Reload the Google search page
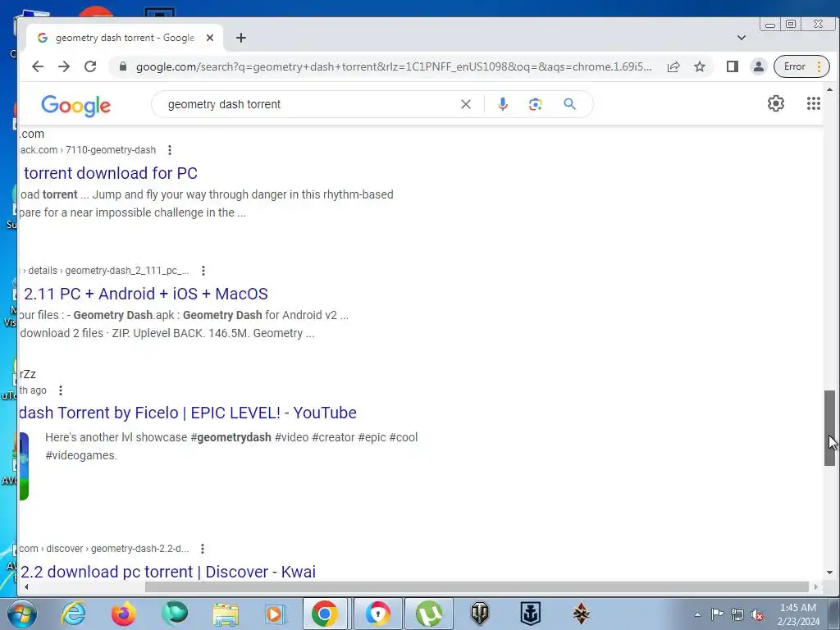840x630 pixels. point(90,66)
